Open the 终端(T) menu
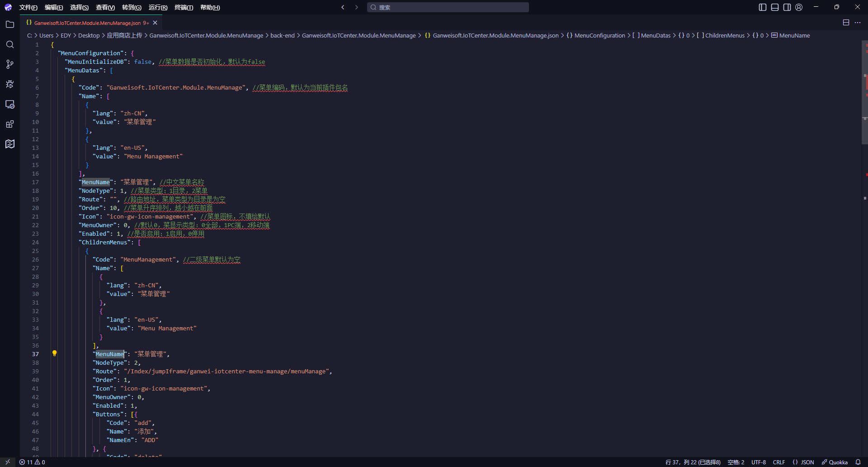This screenshot has width=868, height=467. [184, 7]
